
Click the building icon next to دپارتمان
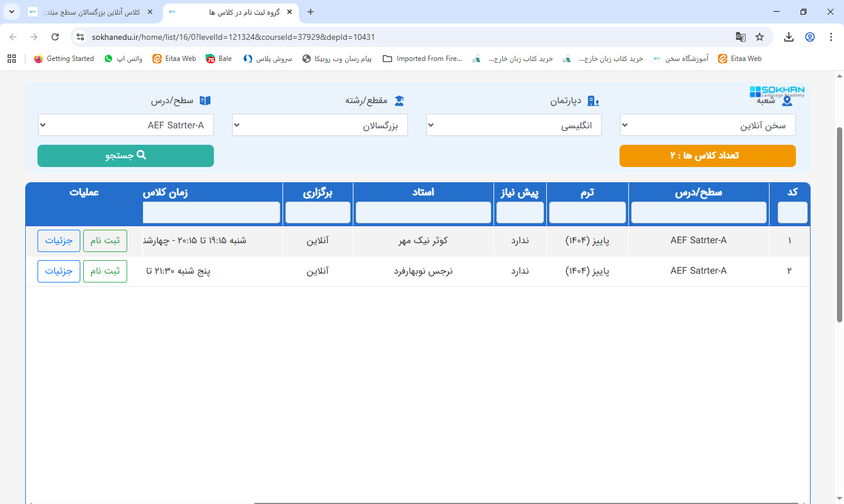tap(593, 101)
